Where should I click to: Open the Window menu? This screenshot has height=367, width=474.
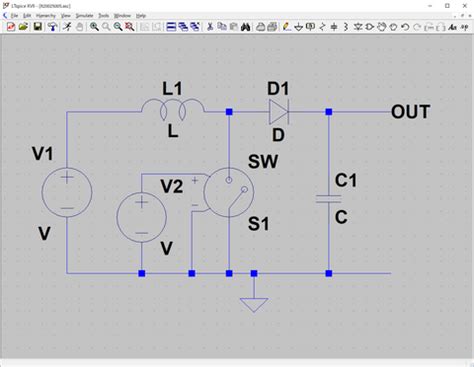[x=122, y=16]
